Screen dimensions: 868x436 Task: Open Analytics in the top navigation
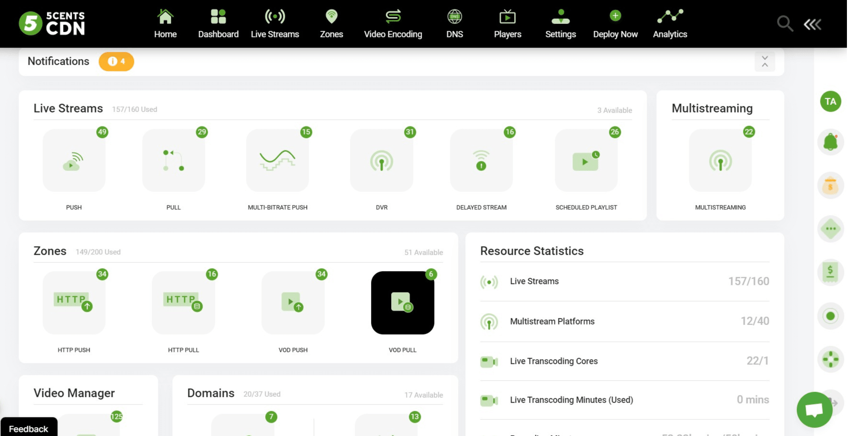[670, 24]
